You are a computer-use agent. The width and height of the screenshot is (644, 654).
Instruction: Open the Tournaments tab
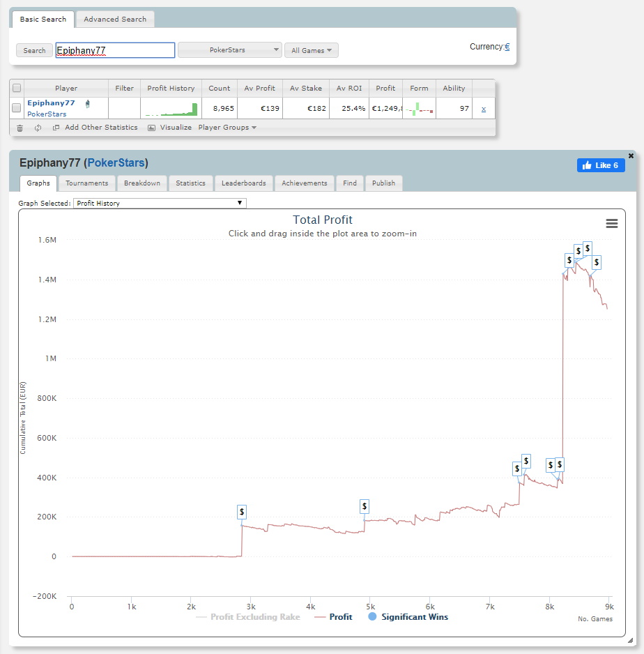[86, 183]
